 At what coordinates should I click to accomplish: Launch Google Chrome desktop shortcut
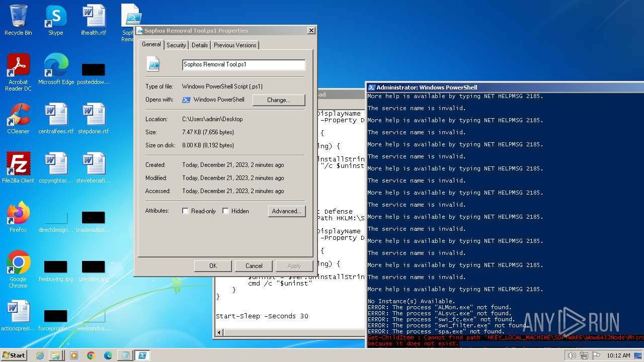pyautogui.click(x=18, y=269)
